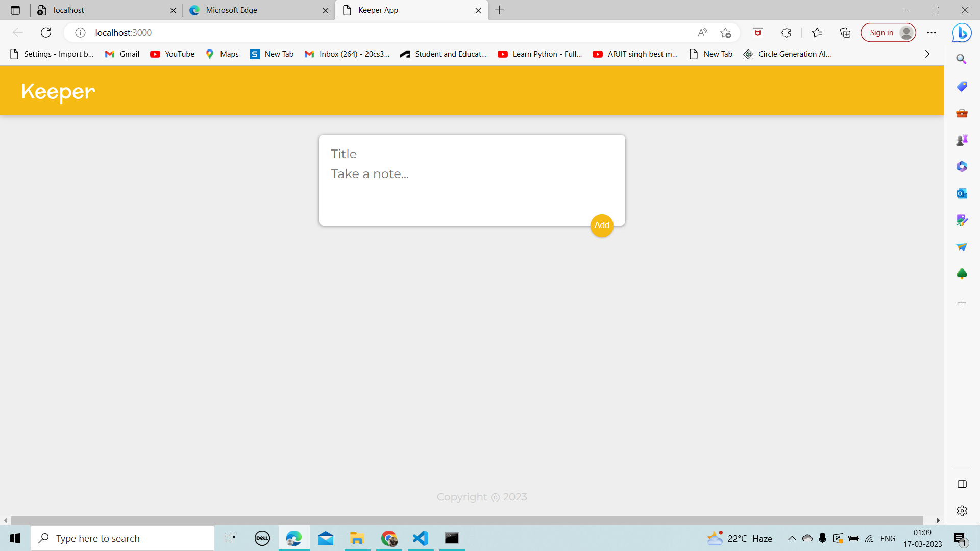Toggle the tab actions menu button

pyautogui.click(x=15, y=10)
